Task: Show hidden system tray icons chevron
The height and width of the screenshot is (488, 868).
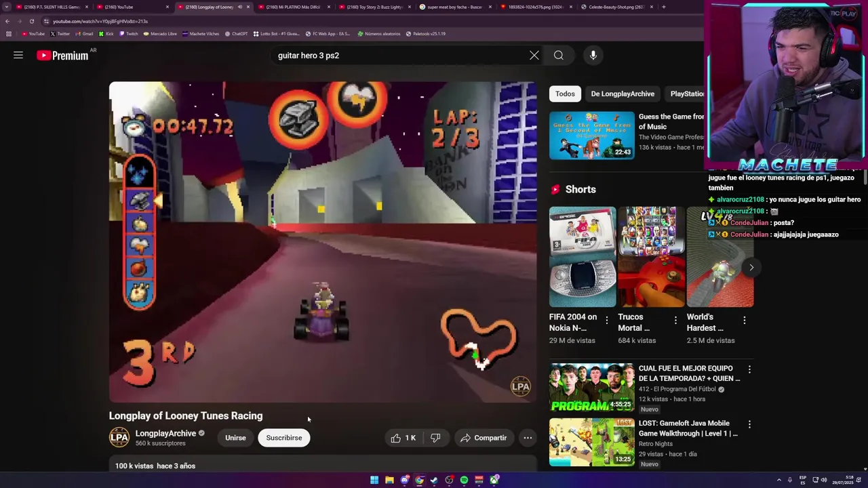Action: tap(778, 480)
